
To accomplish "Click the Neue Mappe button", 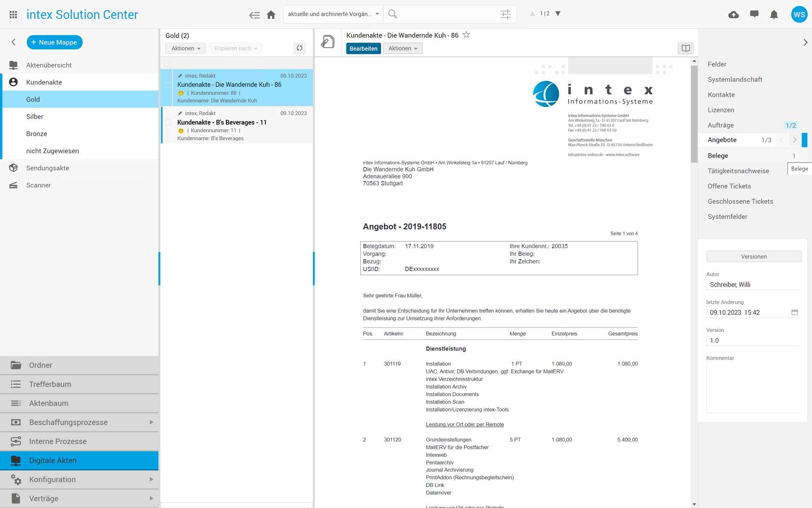I will pyautogui.click(x=55, y=42).
